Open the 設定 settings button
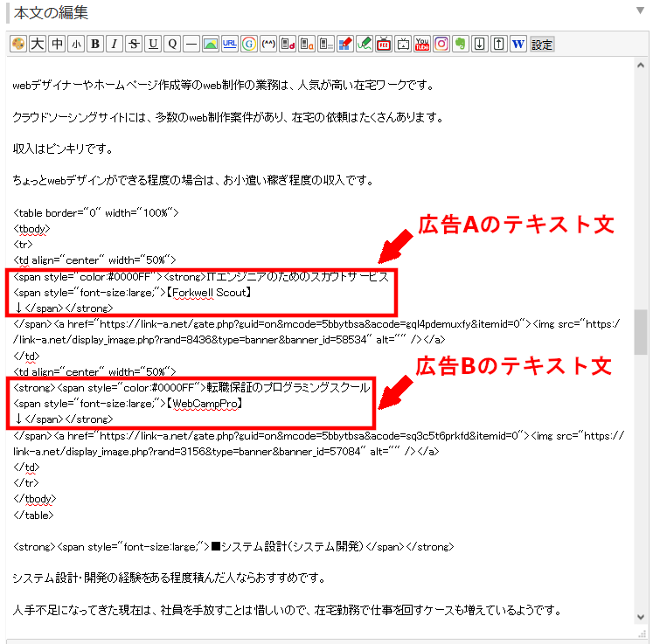Viewport: 653px width, 644px height. pos(542,44)
